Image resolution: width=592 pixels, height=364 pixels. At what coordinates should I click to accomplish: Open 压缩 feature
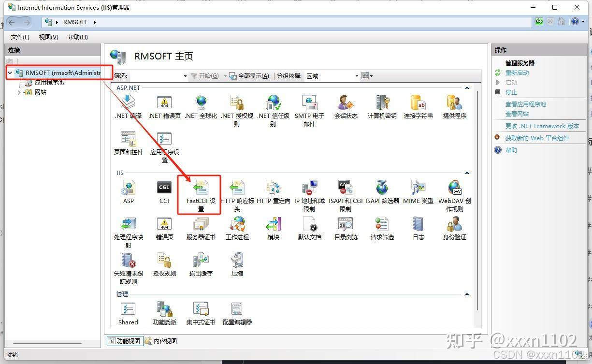pos(237,265)
